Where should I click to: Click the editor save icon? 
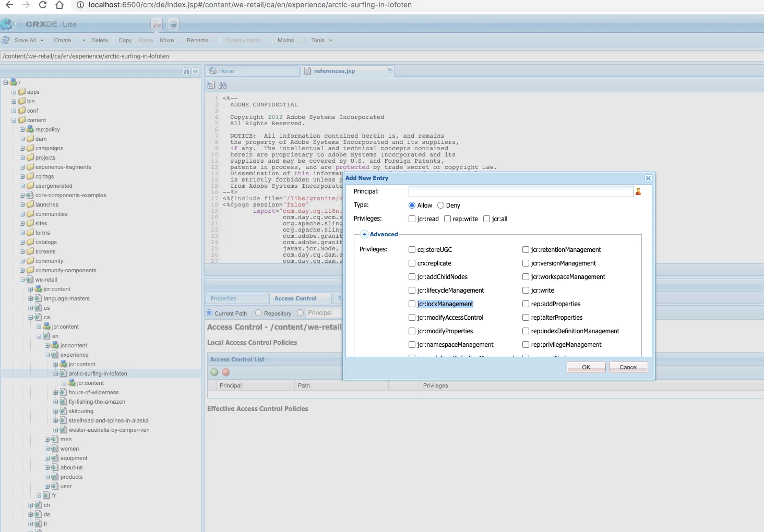tap(211, 85)
